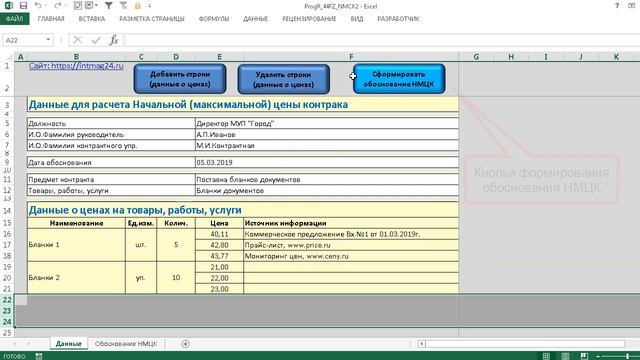Click the Удалить строки button
The height and width of the screenshot is (360, 640).
(x=284, y=79)
